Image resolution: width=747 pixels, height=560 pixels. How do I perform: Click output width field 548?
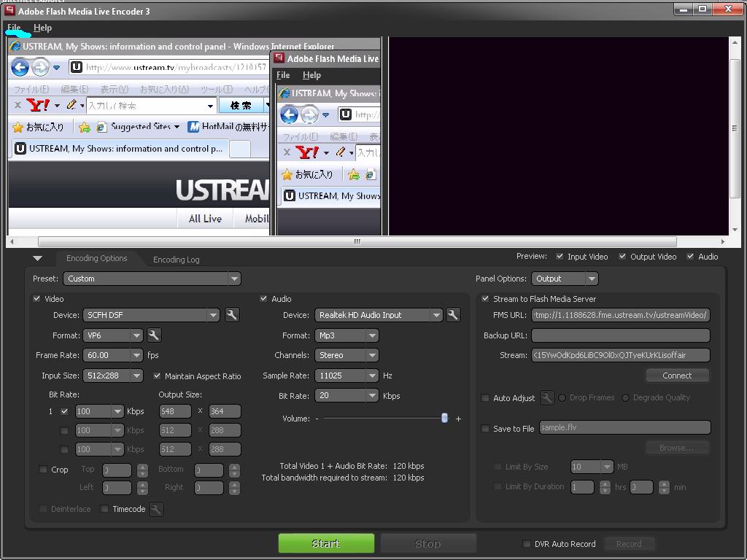coord(175,411)
